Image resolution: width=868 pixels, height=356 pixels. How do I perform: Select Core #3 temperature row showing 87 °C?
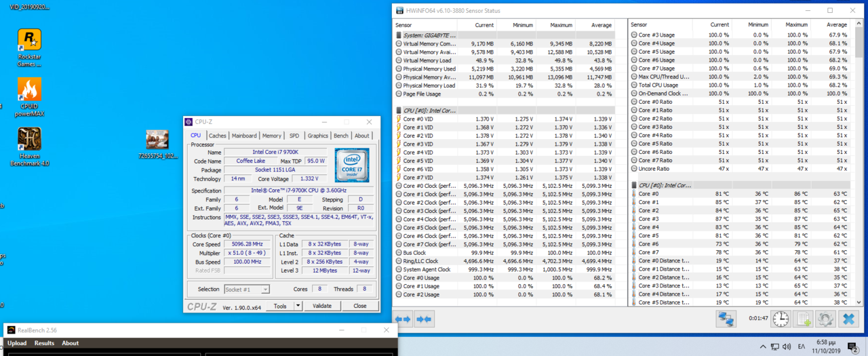(x=740, y=219)
